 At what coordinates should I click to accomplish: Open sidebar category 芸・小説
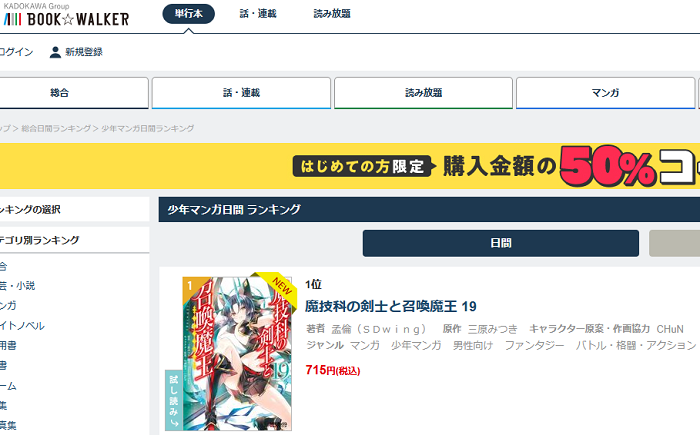pos(17,285)
